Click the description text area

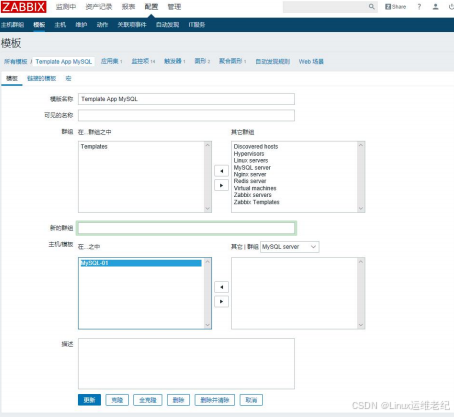[x=186, y=364]
